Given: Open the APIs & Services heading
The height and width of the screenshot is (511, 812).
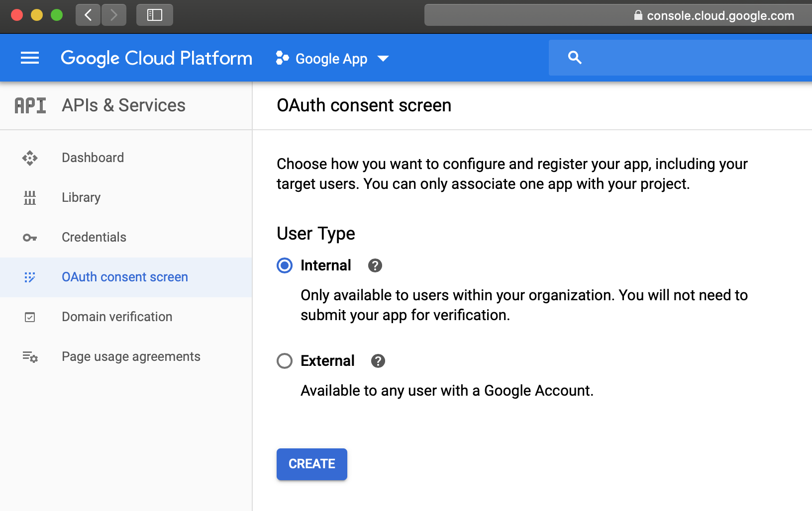Looking at the screenshot, I should pyautogui.click(x=123, y=105).
